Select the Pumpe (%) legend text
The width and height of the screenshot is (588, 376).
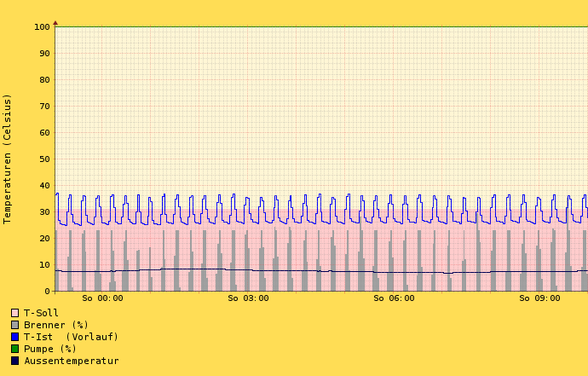pyautogui.click(x=50, y=349)
